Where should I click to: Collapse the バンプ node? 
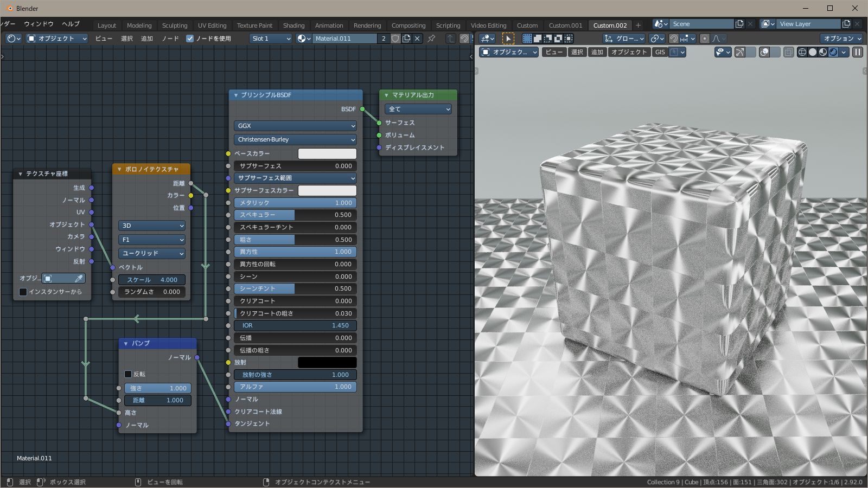(x=126, y=343)
